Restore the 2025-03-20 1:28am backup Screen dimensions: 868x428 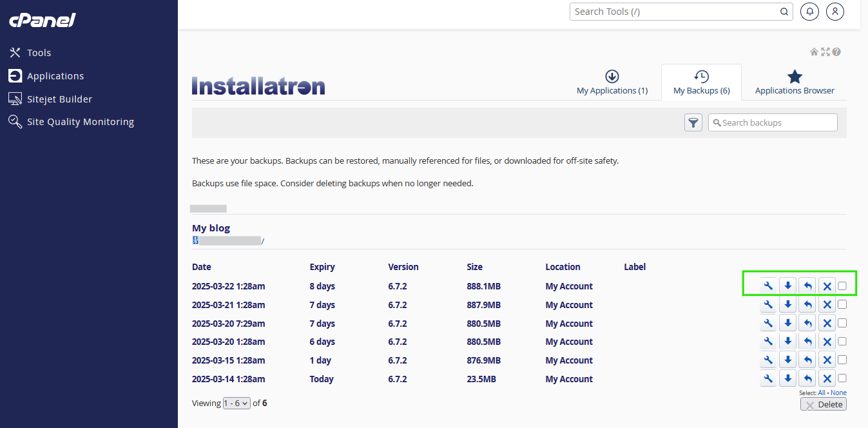807,342
